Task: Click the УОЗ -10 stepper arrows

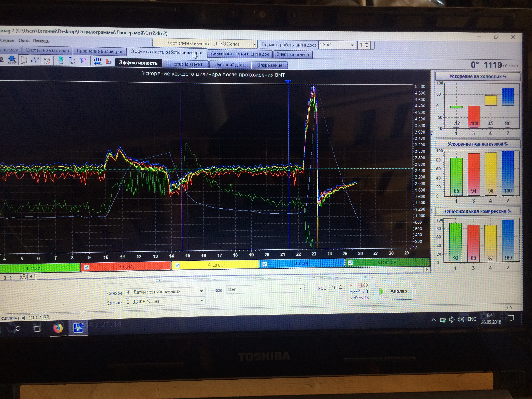Action: click(x=340, y=287)
